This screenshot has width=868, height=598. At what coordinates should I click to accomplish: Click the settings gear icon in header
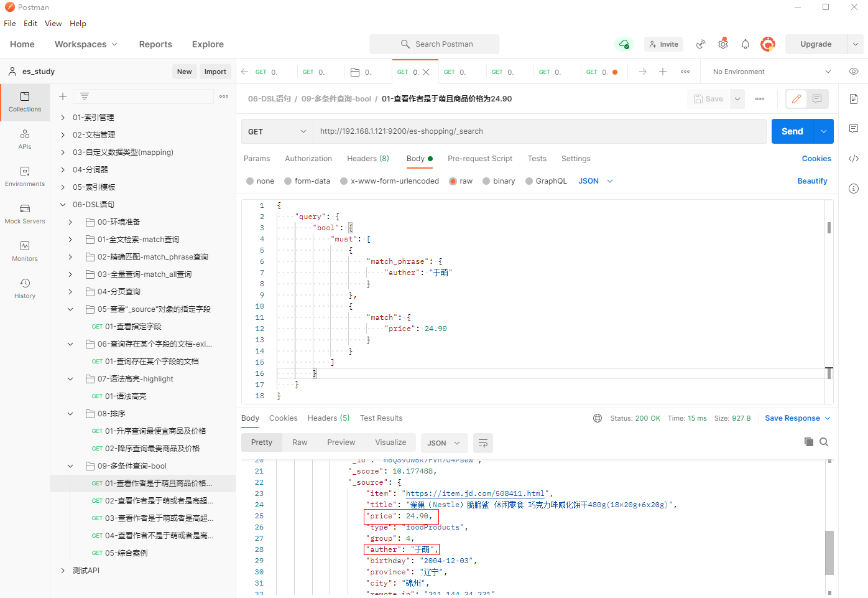pyautogui.click(x=723, y=44)
